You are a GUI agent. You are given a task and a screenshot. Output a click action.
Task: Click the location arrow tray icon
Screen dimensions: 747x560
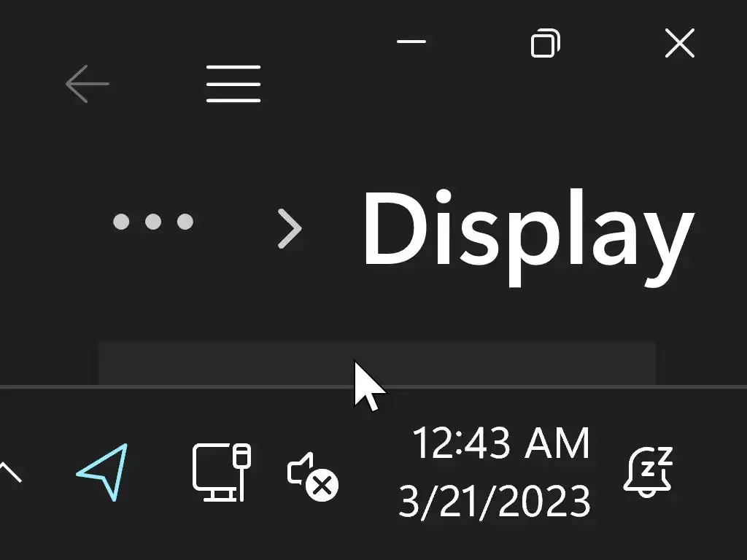(x=102, y=472)
